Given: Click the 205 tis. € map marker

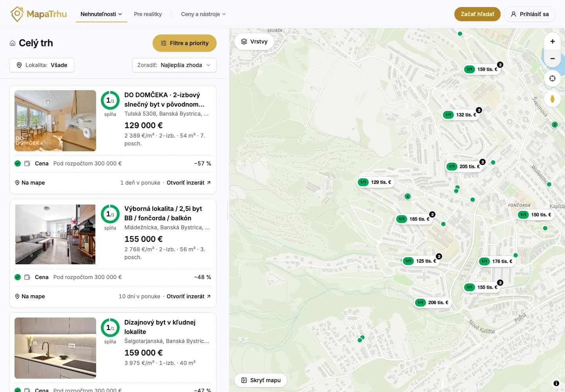Looking at the screenshot, I should click(x=464, y=167).
